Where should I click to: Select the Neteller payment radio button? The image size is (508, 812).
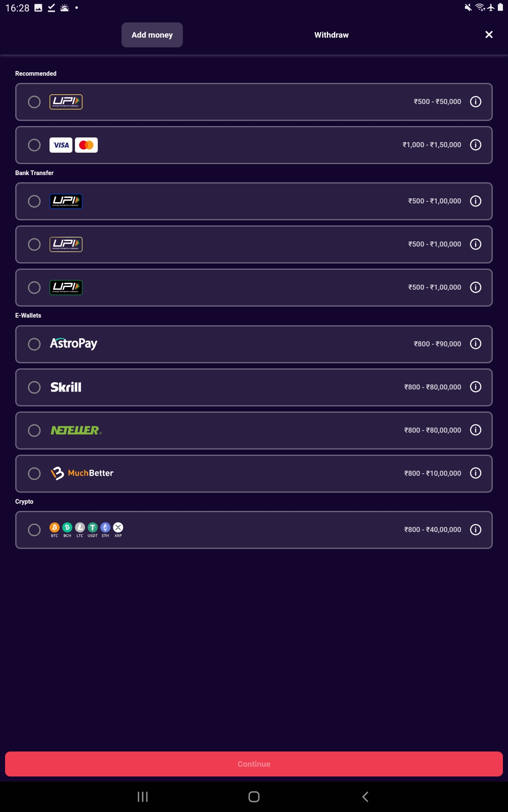(x=34, y=431)
